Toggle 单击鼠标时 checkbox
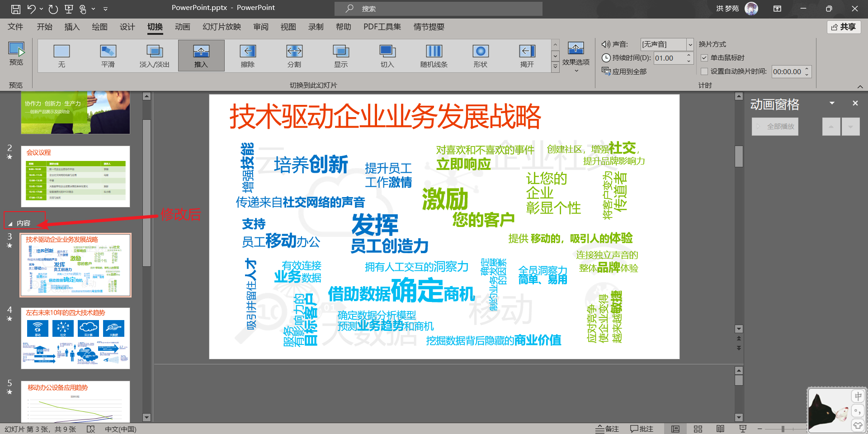This screenshot has height=434, width=868. (704, 58)
